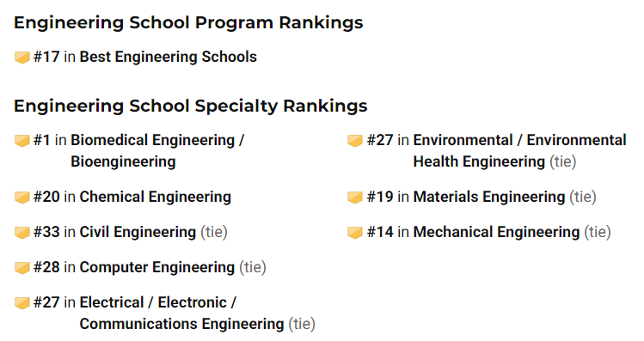
Task: Click the Engineering School Program Rankings heading
Action: (188, 22)
